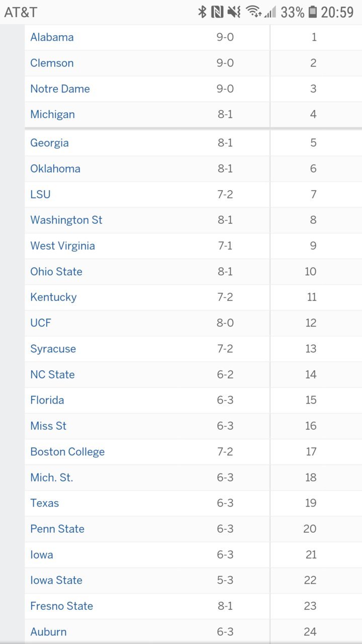Tap Auburn's rank 24 cell
Viewport: 362px width, 644px height.
312,631
